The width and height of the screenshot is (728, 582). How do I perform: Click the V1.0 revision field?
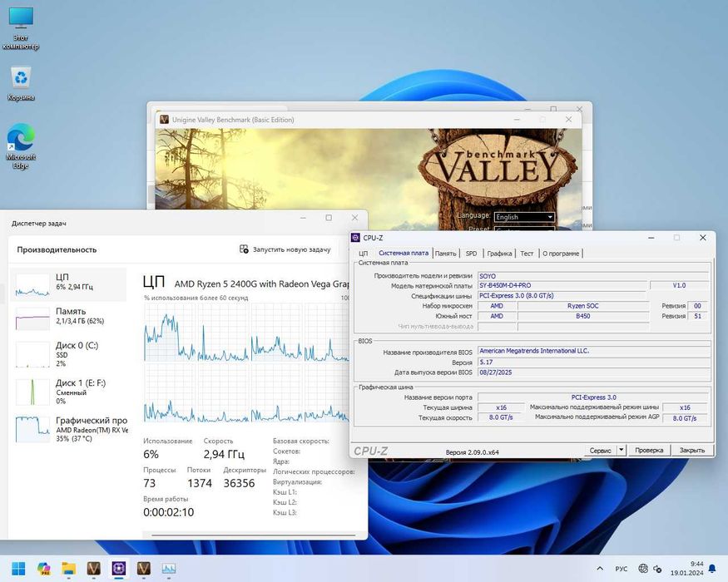[x=679, y=285]
